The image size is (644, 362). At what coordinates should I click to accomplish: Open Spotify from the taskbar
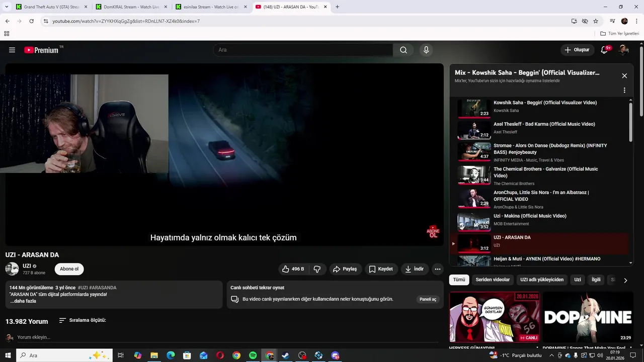(x=253, y=355)
